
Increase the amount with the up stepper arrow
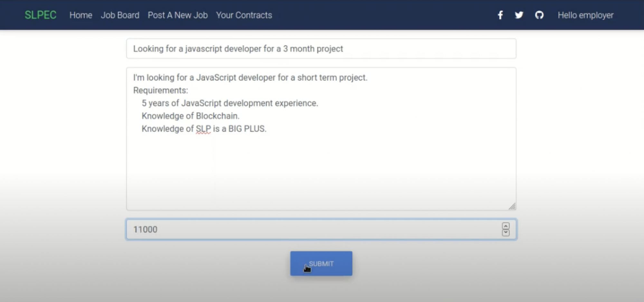pyautogui.click(x=506, y=226)
